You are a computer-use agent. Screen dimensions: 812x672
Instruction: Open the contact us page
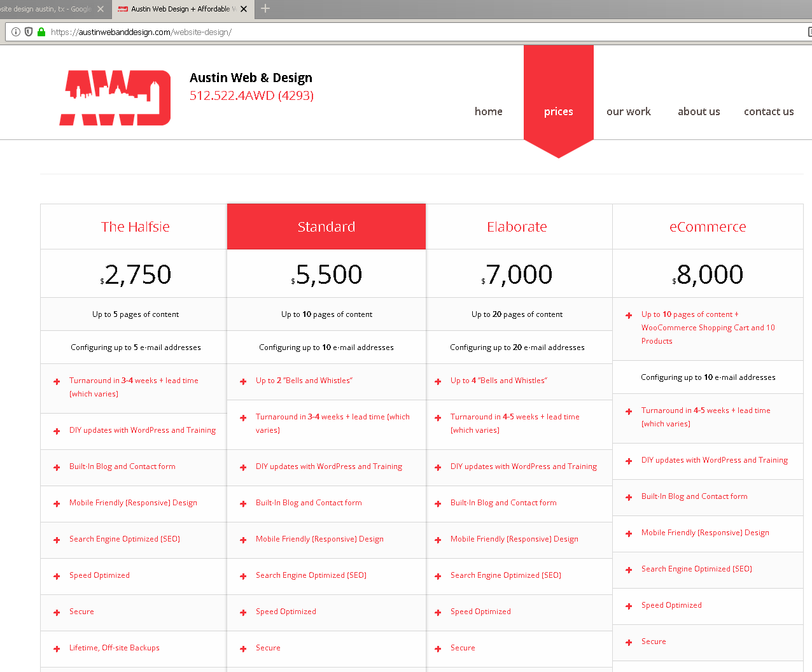pos(769,111)
